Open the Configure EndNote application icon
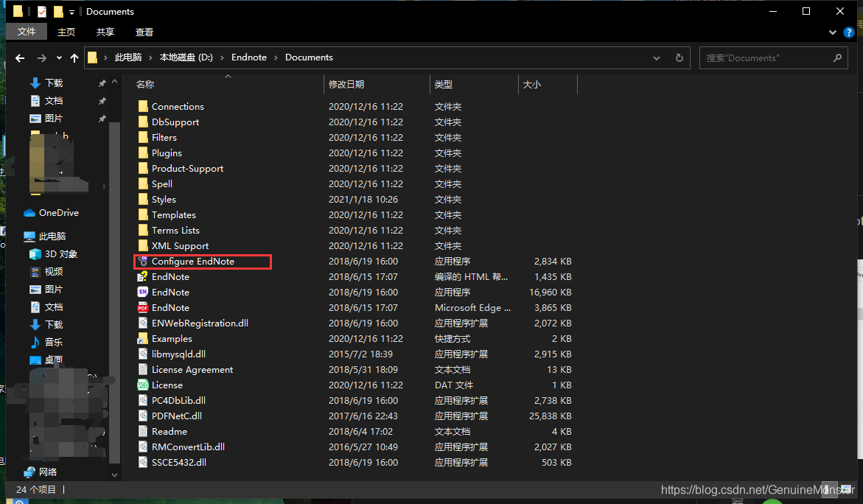 143,262
